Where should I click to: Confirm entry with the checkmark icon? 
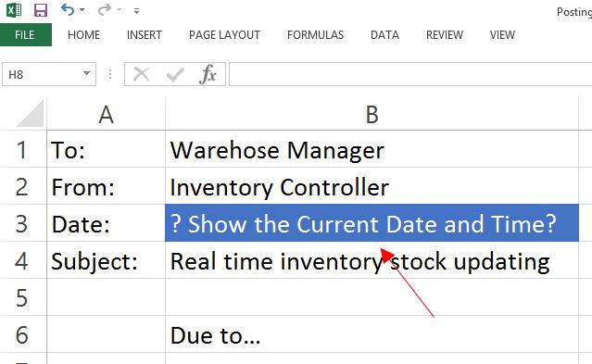(175, 74)
